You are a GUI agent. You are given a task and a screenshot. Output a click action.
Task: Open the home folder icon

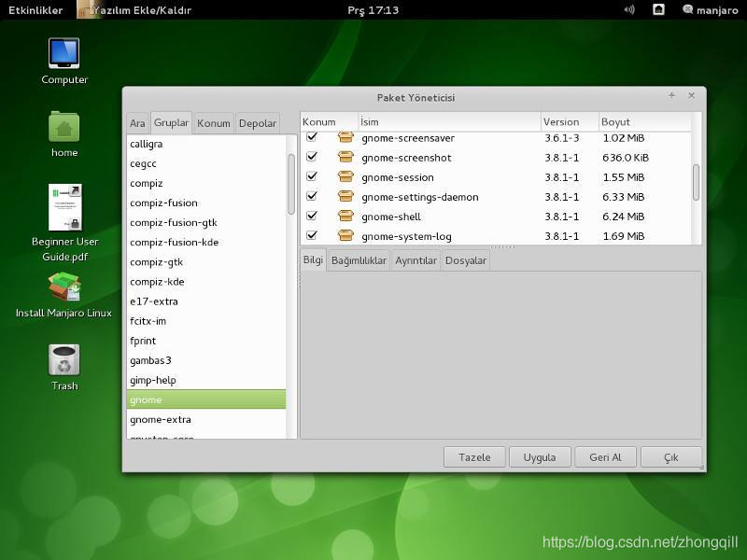tap(63, 127)
